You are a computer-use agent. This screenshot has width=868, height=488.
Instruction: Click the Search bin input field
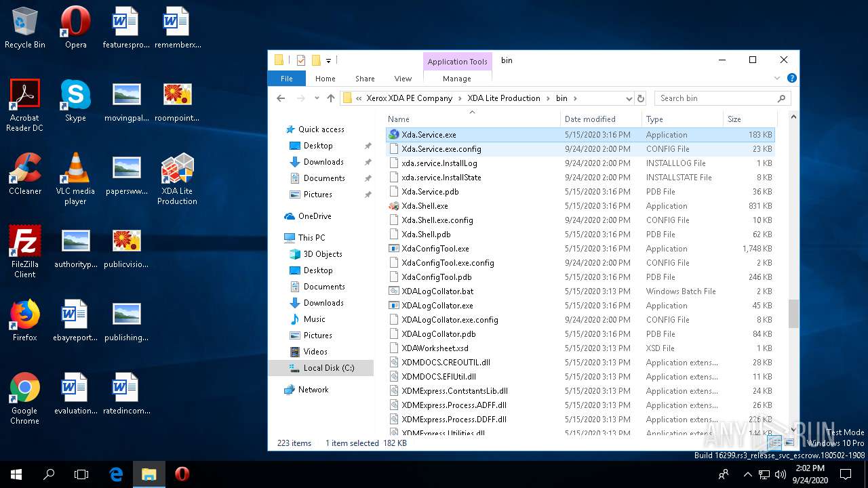pyautogui.click(x=723, y=98)
